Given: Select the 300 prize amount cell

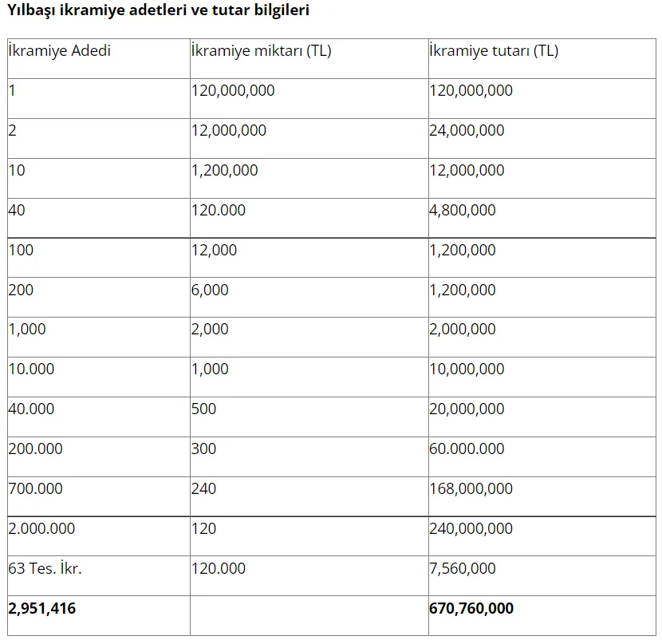Looking at the screenshot, I should coord(203,448).
